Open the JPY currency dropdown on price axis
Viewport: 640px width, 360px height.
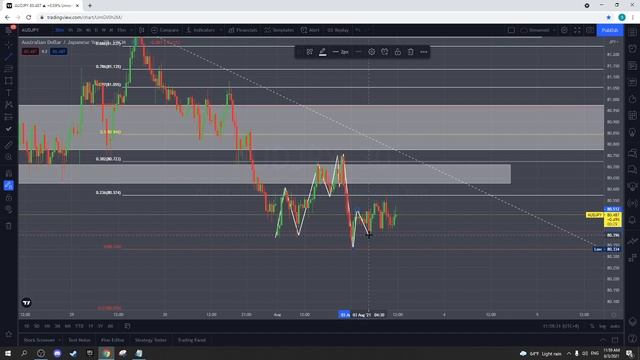pos(613,42)
